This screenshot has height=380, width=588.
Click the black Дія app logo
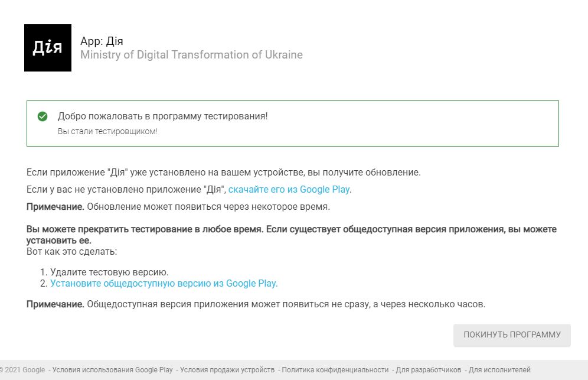(x=48, y=48)
